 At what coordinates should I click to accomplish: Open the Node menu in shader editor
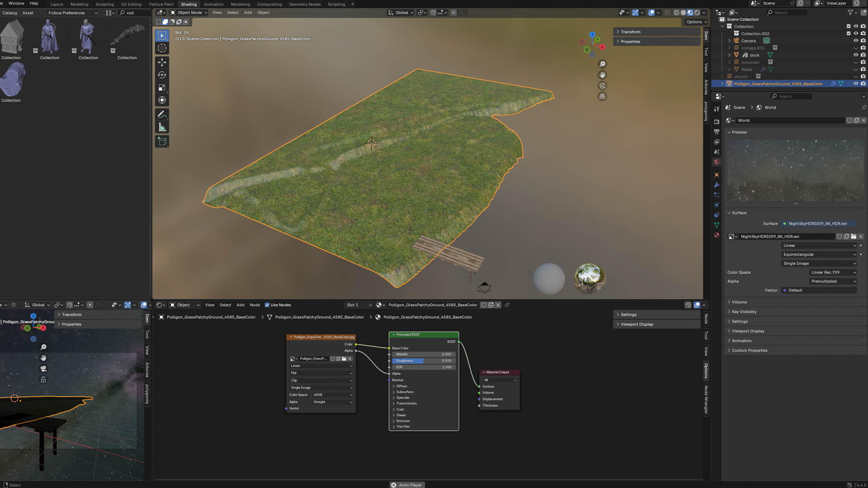coord(255,305)
